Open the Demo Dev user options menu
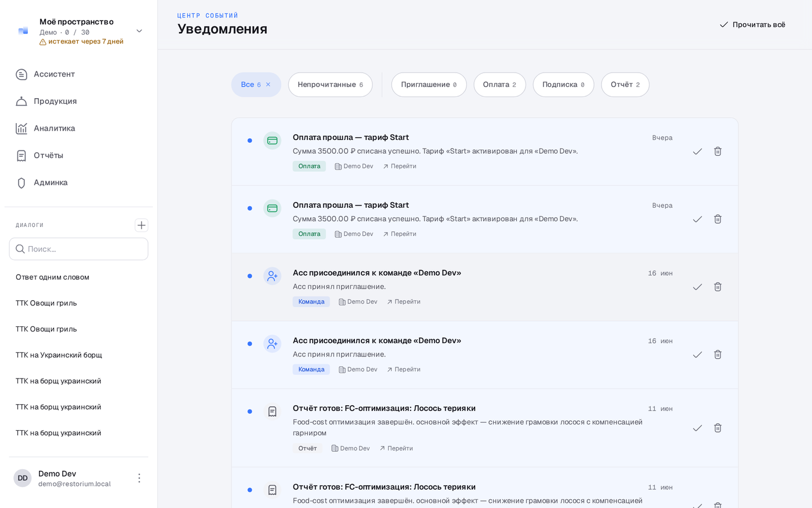Screen dimensions: 812x508 coord(139,478)
